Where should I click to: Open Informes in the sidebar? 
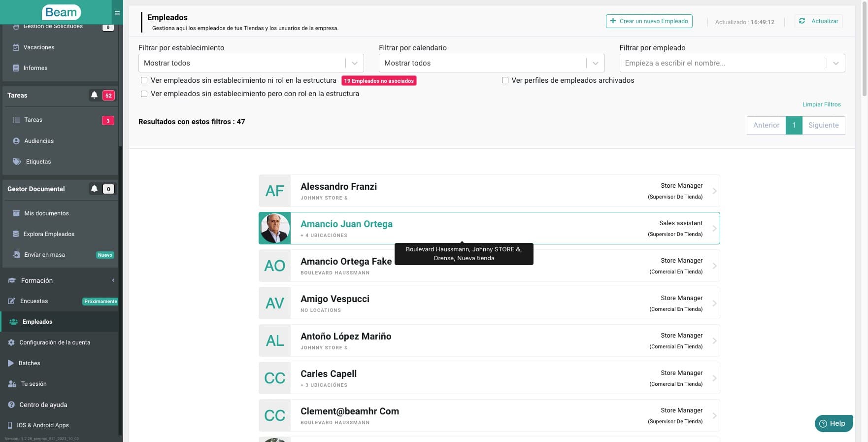[x=35, y=68]
